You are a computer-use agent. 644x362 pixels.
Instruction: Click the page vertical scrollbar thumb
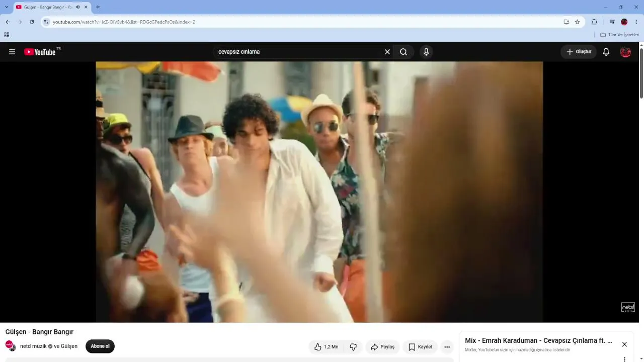pos(641,73)
